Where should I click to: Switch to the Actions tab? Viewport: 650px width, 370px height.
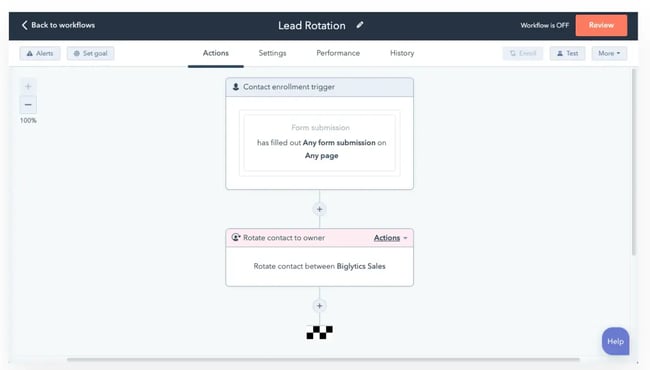click(216, 53)
